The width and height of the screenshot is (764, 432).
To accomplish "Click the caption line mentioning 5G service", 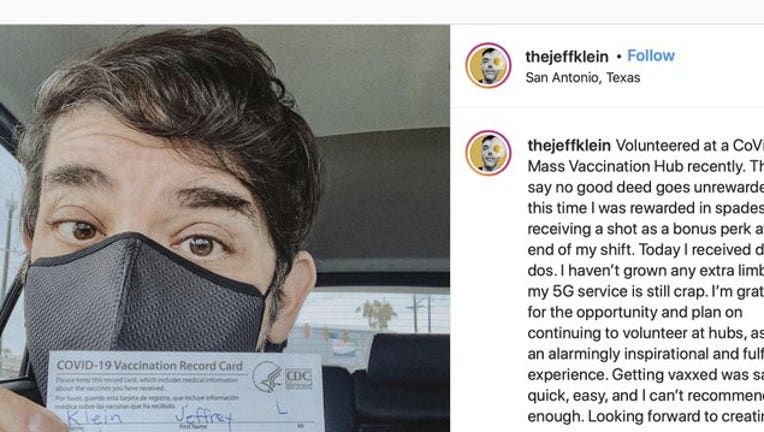I will (x=646, y=291).
